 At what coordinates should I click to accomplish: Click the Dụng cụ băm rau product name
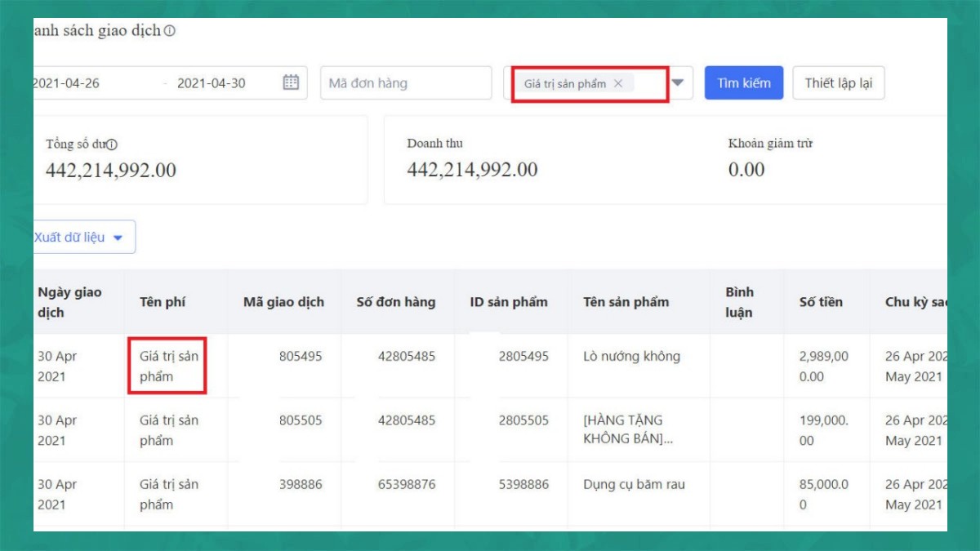[634, 485]
